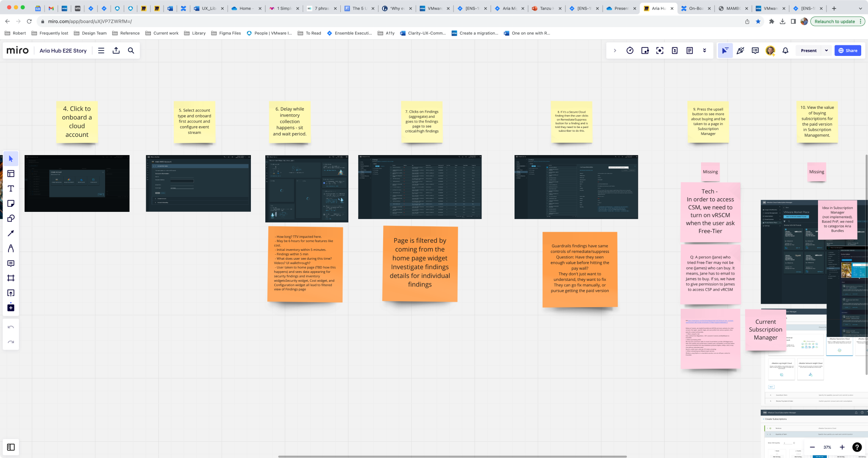Bookmark this page with the star icon
Screen dimensions: 868x458
tap(758, 21)
